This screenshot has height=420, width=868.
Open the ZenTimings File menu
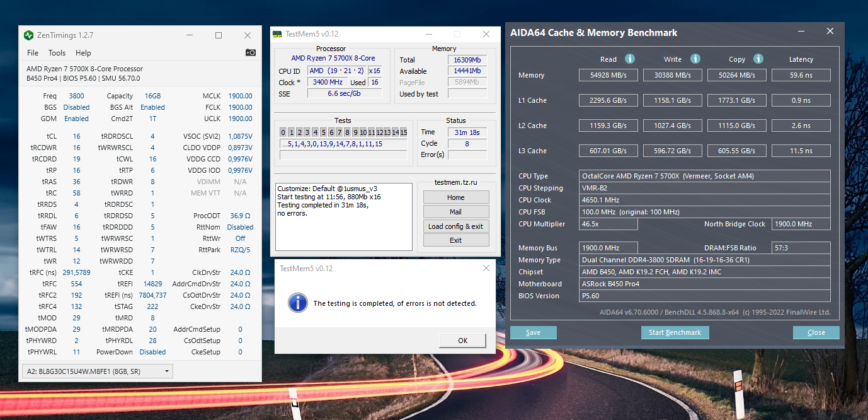33,53
